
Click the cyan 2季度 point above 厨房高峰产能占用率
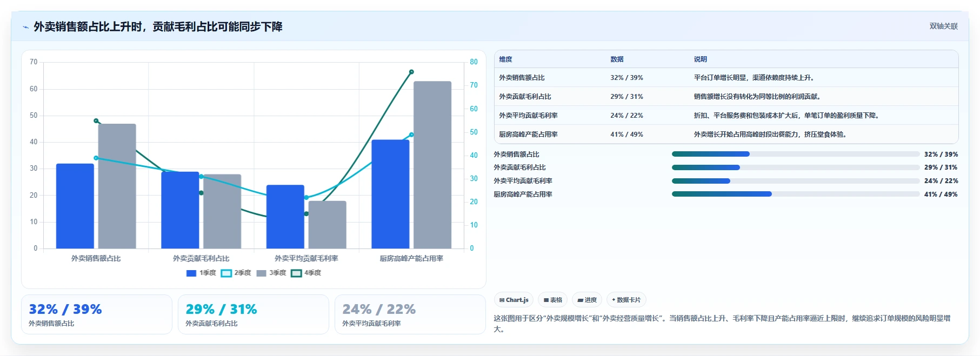pos(411,135)
